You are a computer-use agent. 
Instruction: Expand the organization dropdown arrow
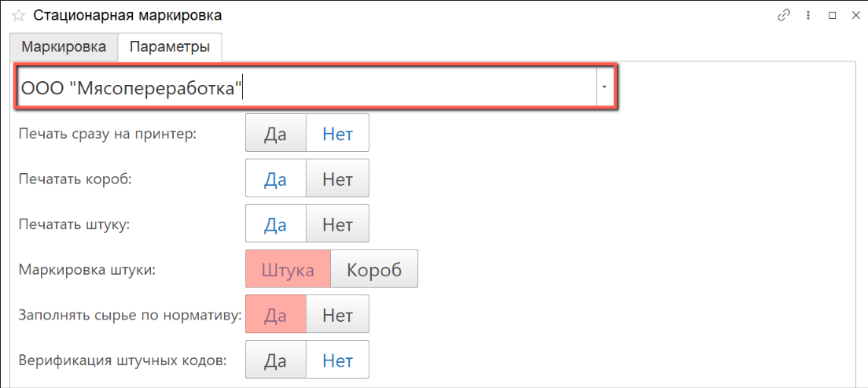point(605,87)
